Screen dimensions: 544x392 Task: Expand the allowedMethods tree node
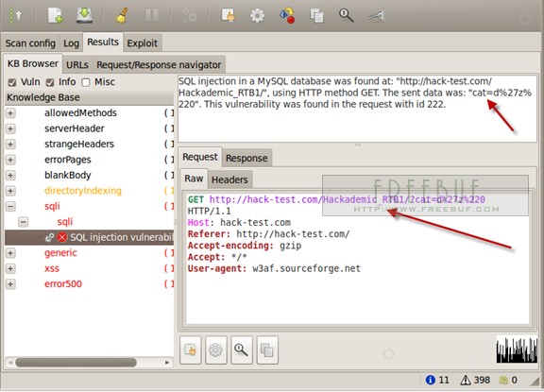pos(10,113)
